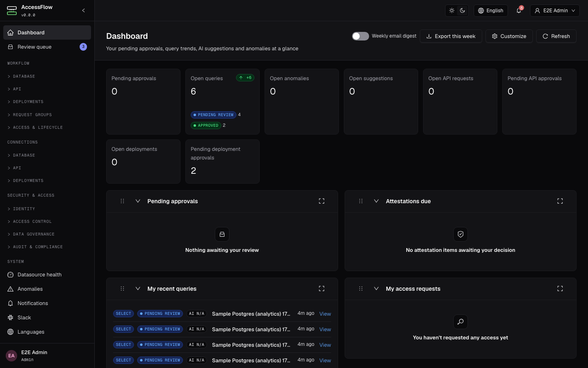Click the PENDING REVIEW badge in Open queries
The height and width of the screenshot is (368, 588).
coord(214,115)
